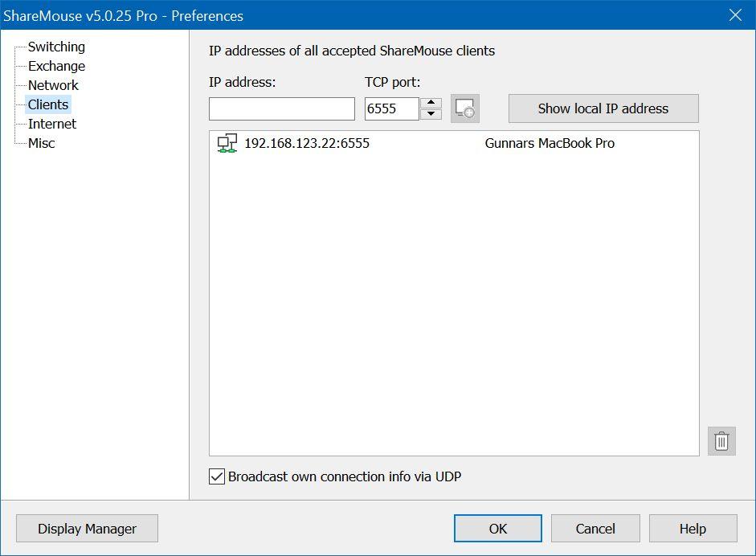Click Show local IP address button

coord(603,108)
